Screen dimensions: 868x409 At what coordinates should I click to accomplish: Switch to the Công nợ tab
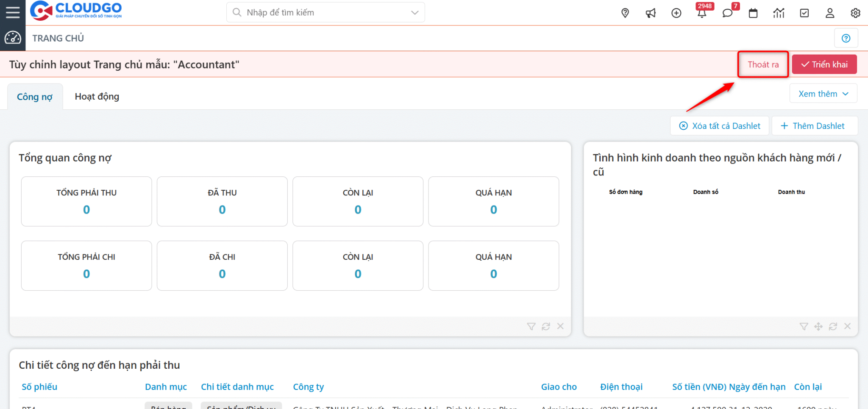coord(35,97)
